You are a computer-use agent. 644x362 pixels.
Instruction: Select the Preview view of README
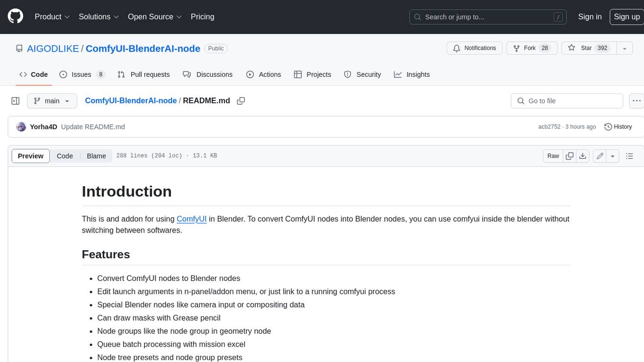click(x=31, y=156)
